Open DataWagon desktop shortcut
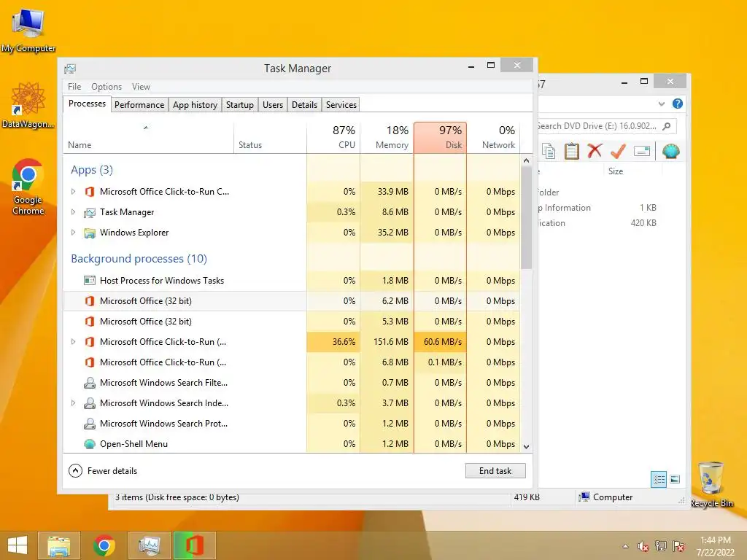 tap(28, 106)
